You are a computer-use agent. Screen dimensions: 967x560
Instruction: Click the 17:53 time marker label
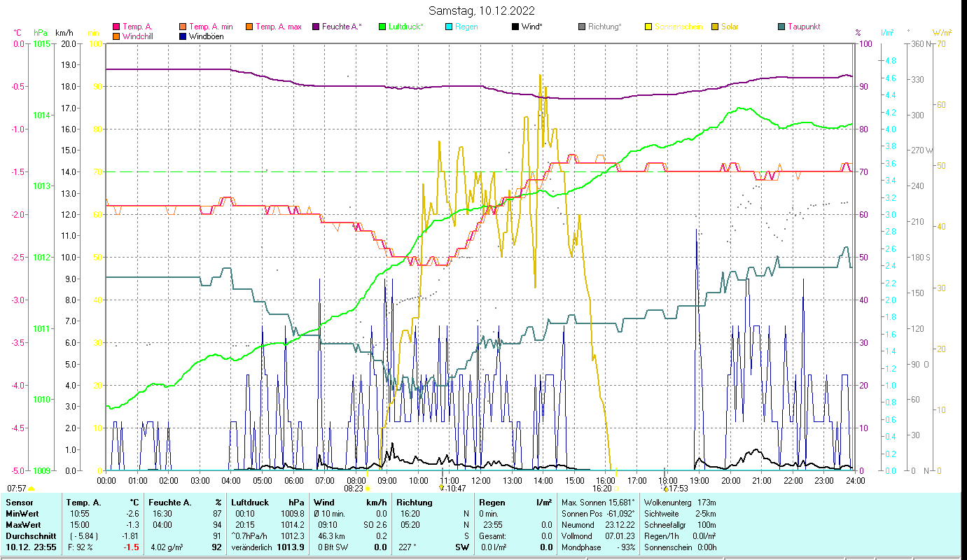679,489
